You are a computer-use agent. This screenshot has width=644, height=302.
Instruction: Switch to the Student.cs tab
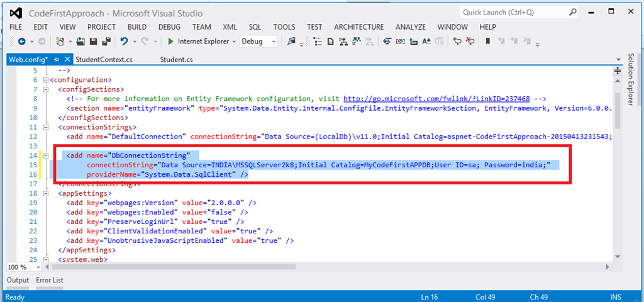tap(177, 60)
